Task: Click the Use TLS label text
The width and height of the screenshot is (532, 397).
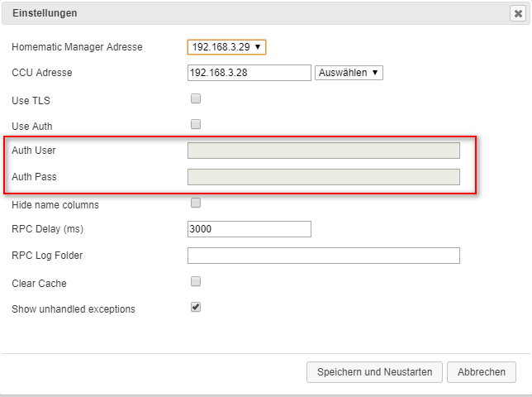Action: click(x=31, y=101)
